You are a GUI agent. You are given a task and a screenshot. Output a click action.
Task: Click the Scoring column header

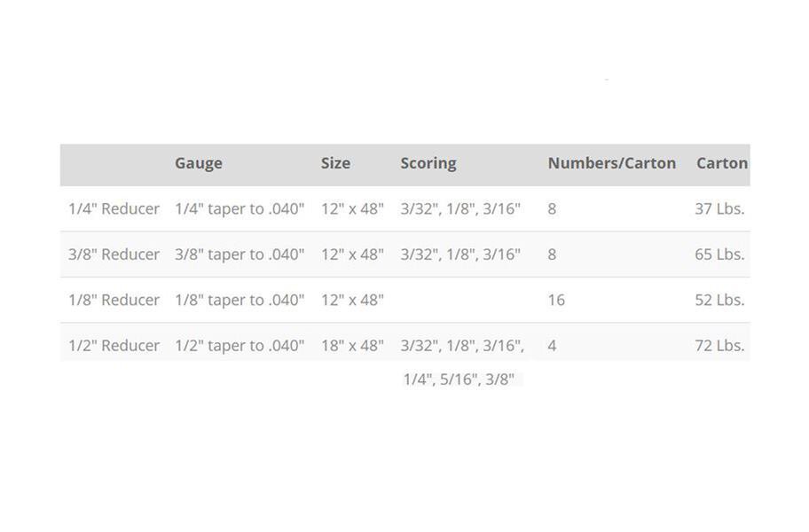click(x=428, y=163)
